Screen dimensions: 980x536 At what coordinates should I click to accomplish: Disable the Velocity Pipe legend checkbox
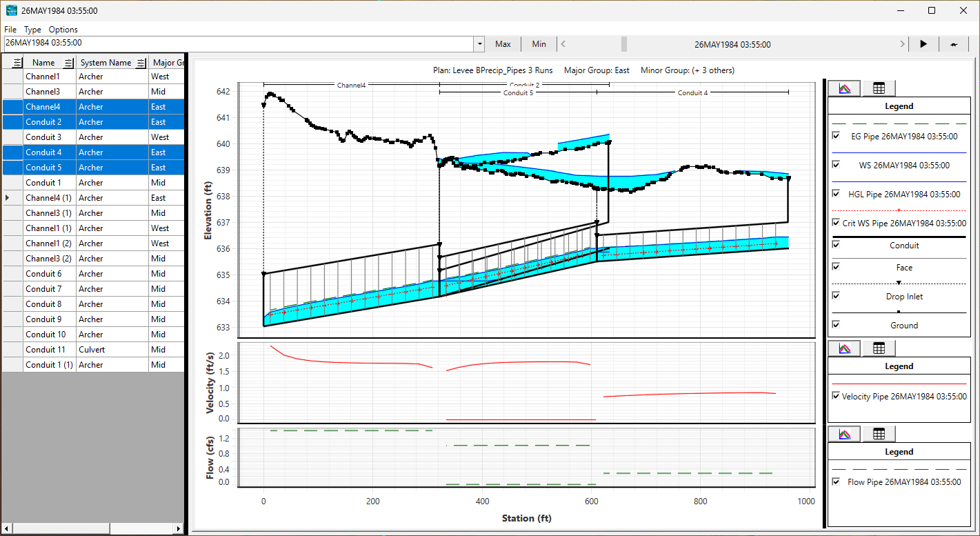(x=836, y=396)
